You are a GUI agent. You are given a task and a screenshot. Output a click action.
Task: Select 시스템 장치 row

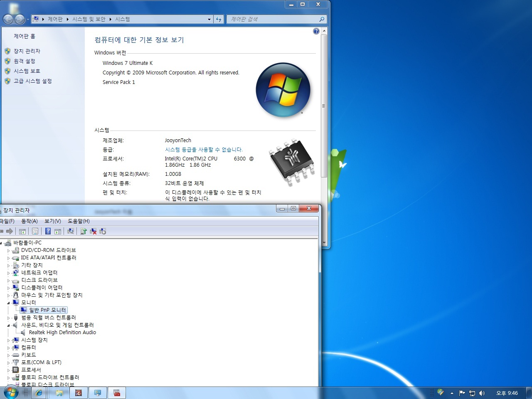coord(34,340)
